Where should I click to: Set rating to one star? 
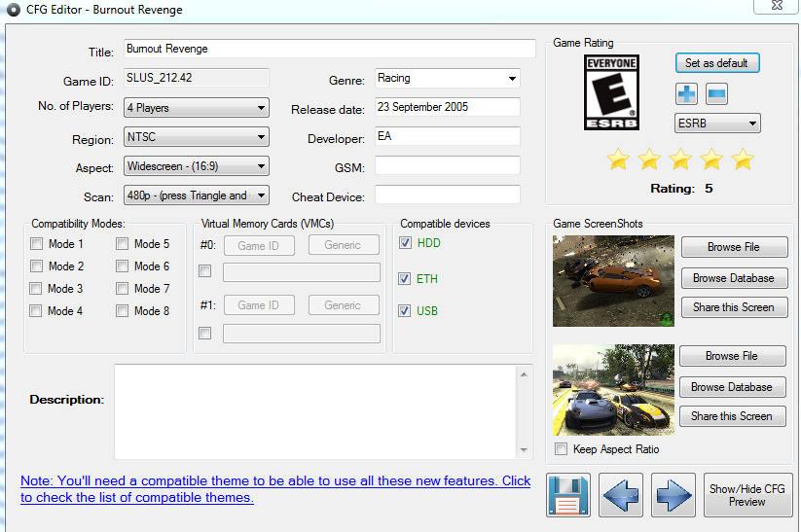[x=618, y=159]
